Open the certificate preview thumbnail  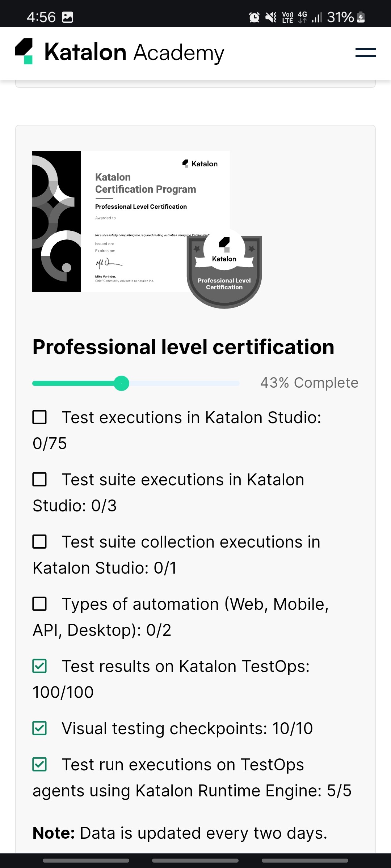click(131, 221)
